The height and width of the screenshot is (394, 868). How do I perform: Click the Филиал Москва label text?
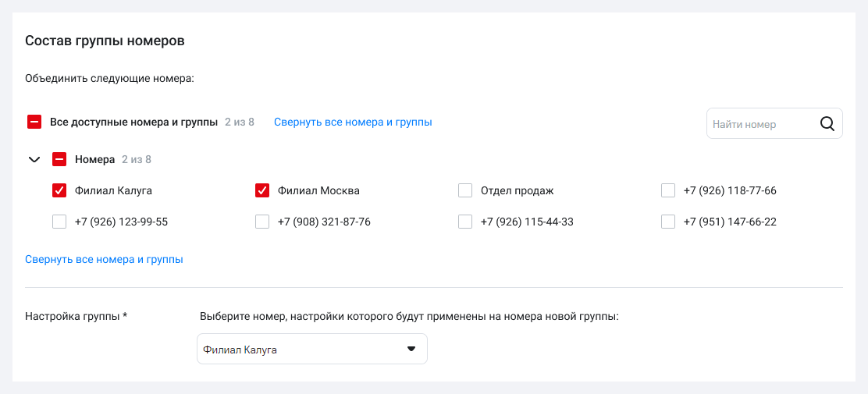coord(318,190)
